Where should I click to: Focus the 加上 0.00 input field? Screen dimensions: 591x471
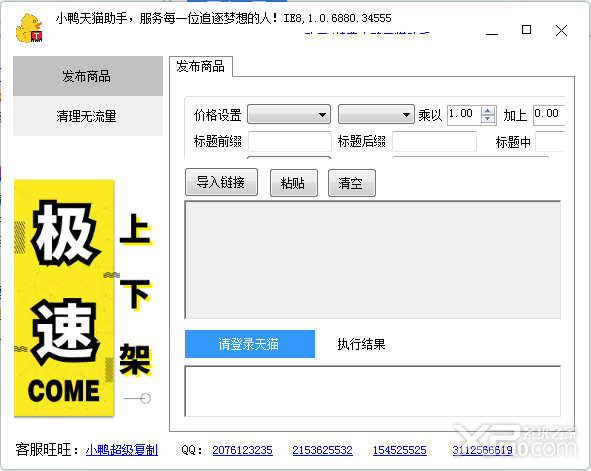(x=549, y=115)
